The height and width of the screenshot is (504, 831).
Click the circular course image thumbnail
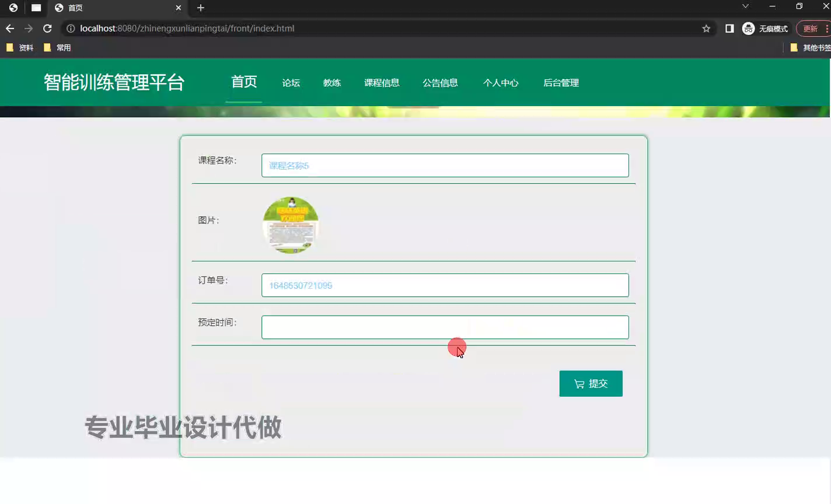click(x=291, y=225)
